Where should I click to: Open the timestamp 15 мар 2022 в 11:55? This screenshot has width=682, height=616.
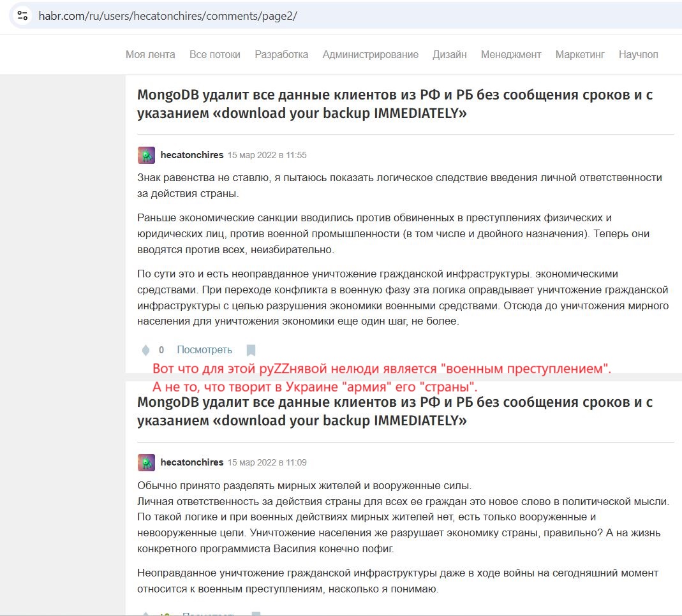[x=267, y=155]
